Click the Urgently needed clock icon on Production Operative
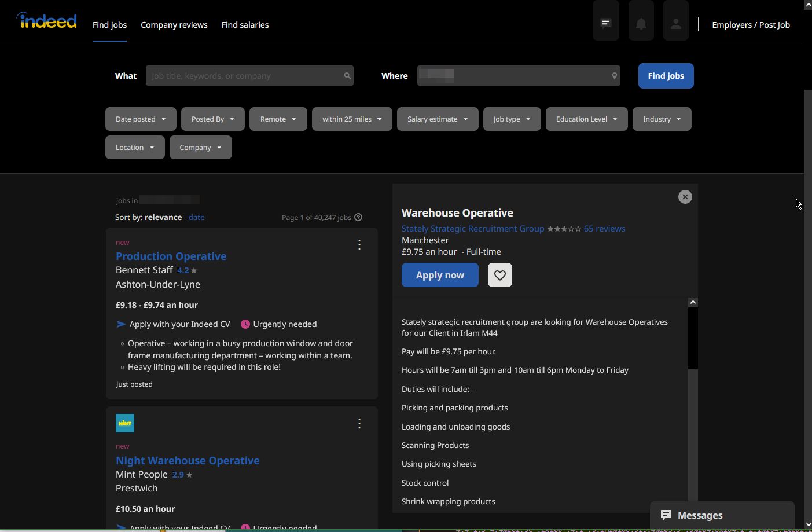This screenshot has width=812, height=532. pos(245,324)
